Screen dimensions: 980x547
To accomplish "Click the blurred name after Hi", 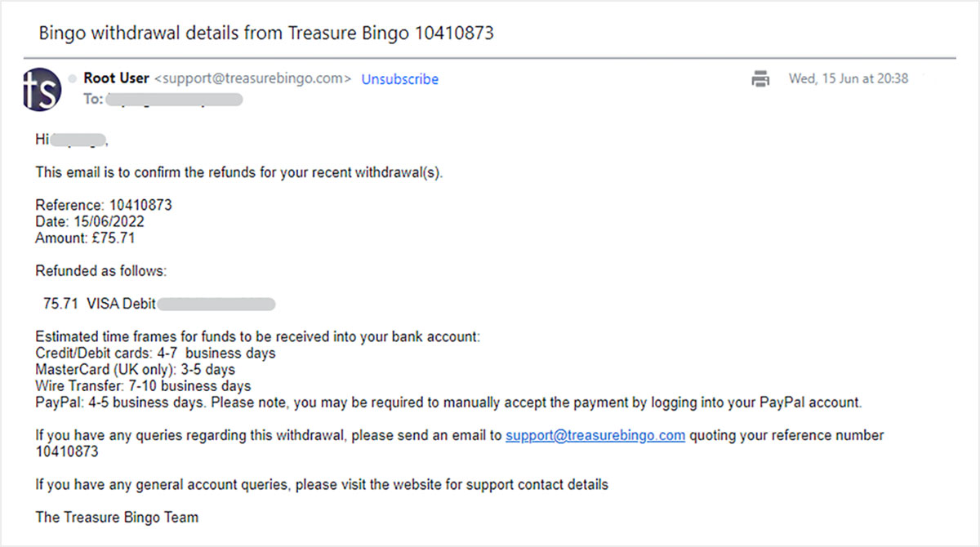I will click(x=78, y=140).
